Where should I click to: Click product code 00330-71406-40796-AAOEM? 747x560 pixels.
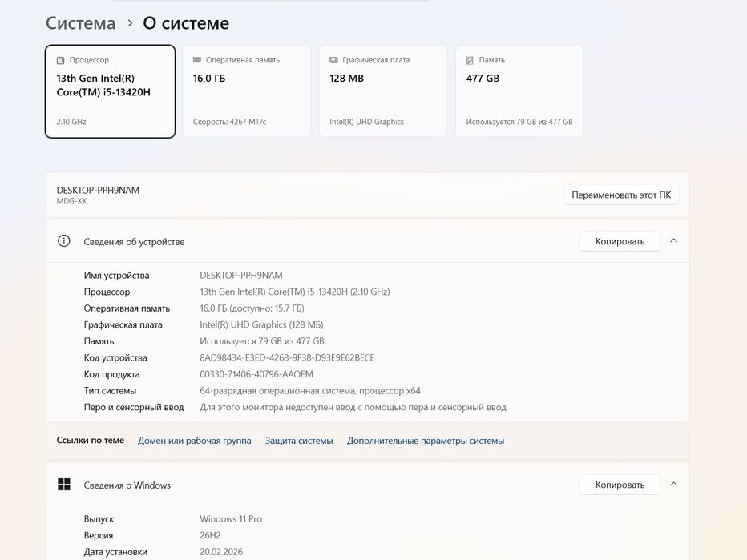pos(256,374)
